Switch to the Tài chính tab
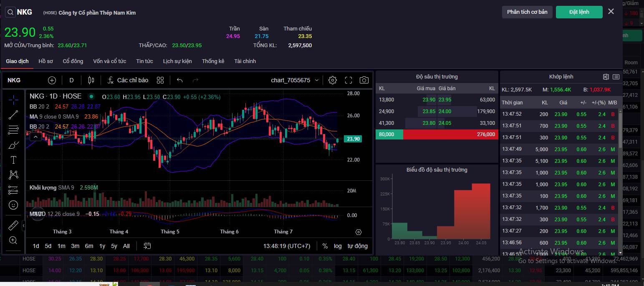Screen dimensions: 644x286 [x=245, y=61]
